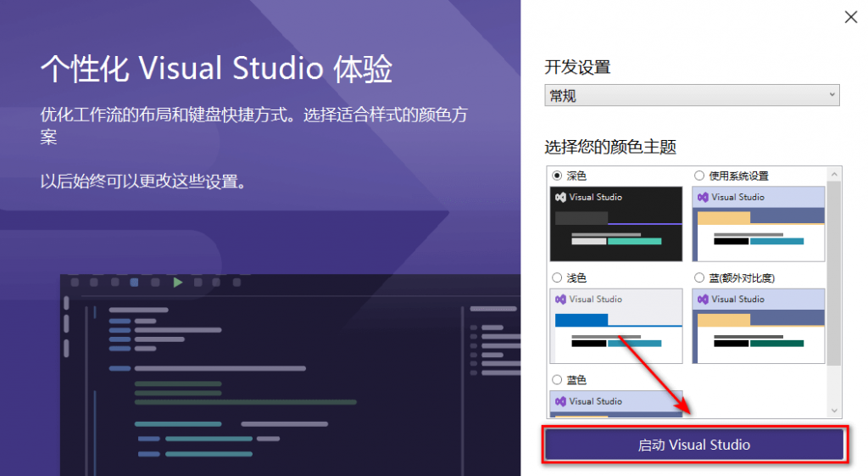
Task: Click the dark theme preview thumbnail
Action: (x=616, y=224)
